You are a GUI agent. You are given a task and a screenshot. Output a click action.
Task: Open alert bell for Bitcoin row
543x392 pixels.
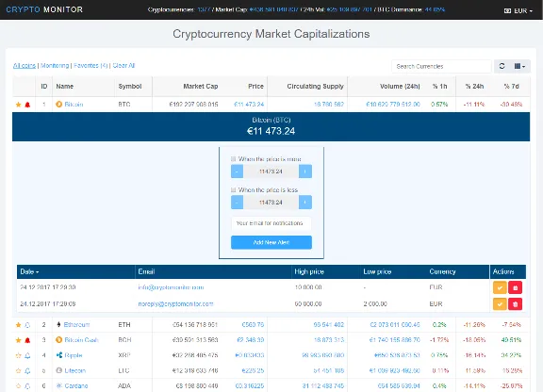27,105
